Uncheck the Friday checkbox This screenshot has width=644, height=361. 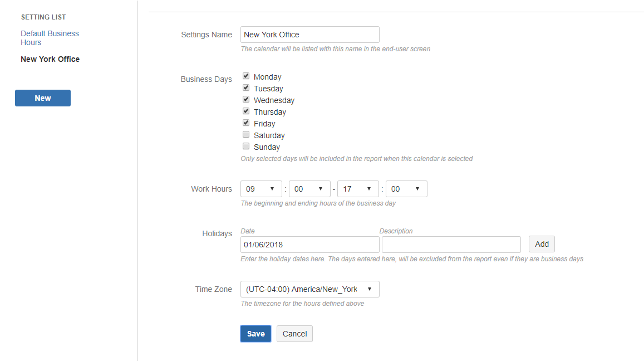pos(246,123)
